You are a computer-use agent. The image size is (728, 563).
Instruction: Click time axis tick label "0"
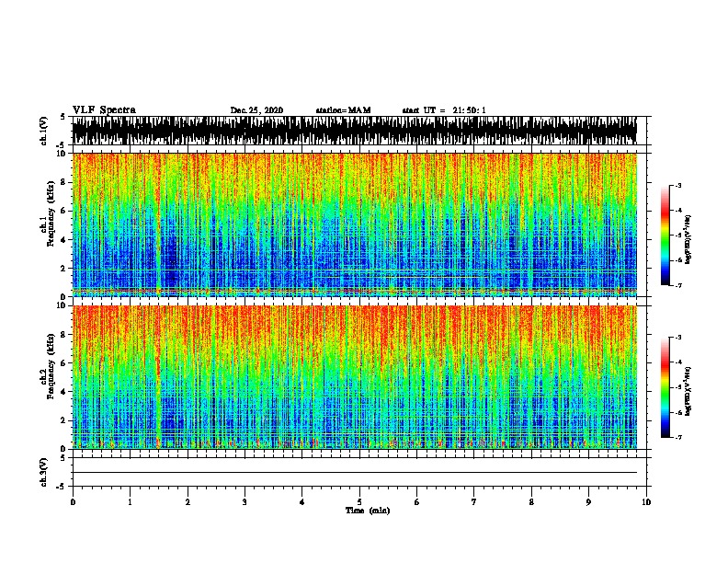coord(73,501)
